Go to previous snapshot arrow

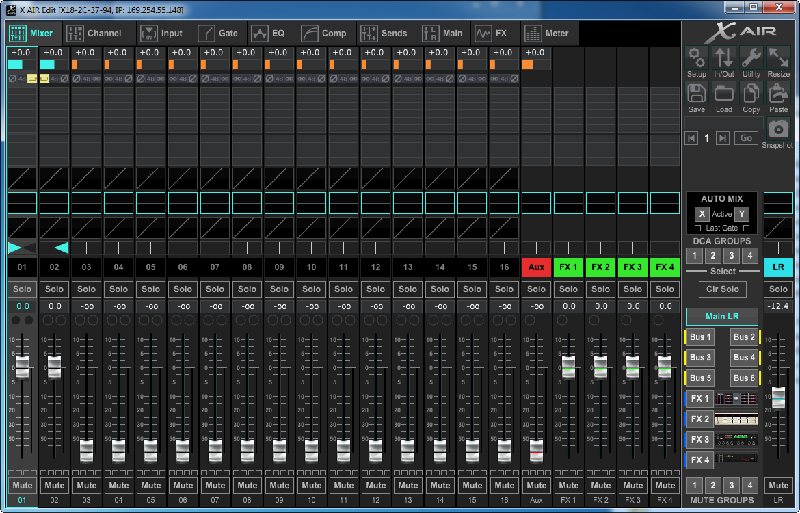pos(691,138)
